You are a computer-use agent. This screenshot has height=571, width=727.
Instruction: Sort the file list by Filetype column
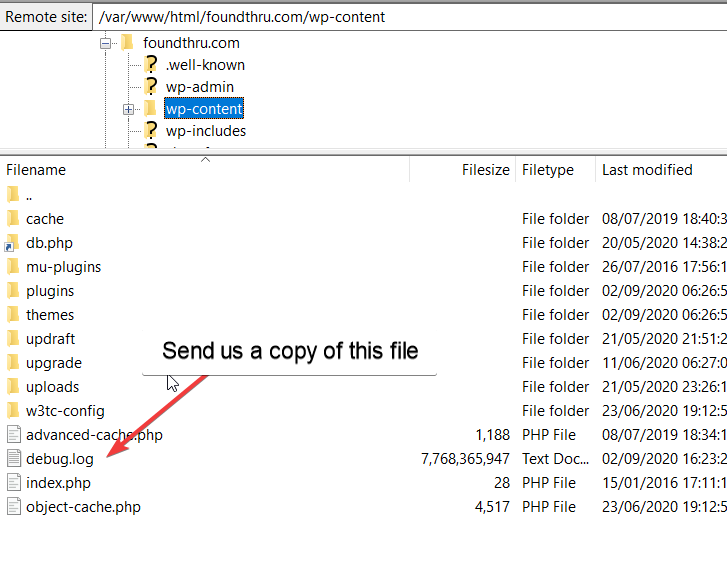pyautogui.click(x=555, y=170)
